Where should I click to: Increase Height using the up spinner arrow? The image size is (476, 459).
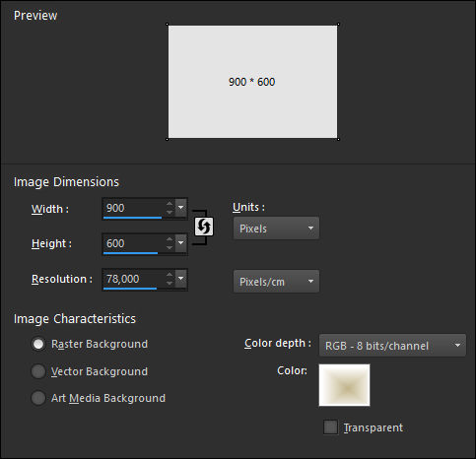[170, 239]
